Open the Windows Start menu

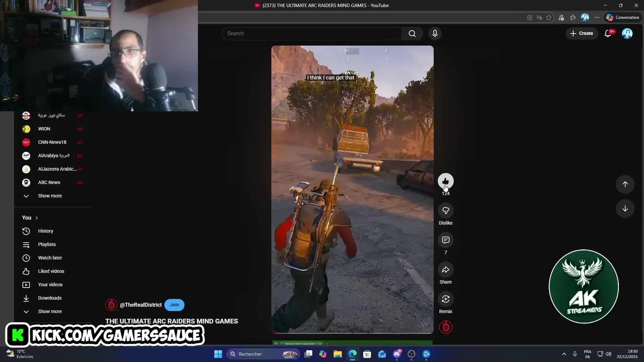pyautogui.click(x=218, y=354)
